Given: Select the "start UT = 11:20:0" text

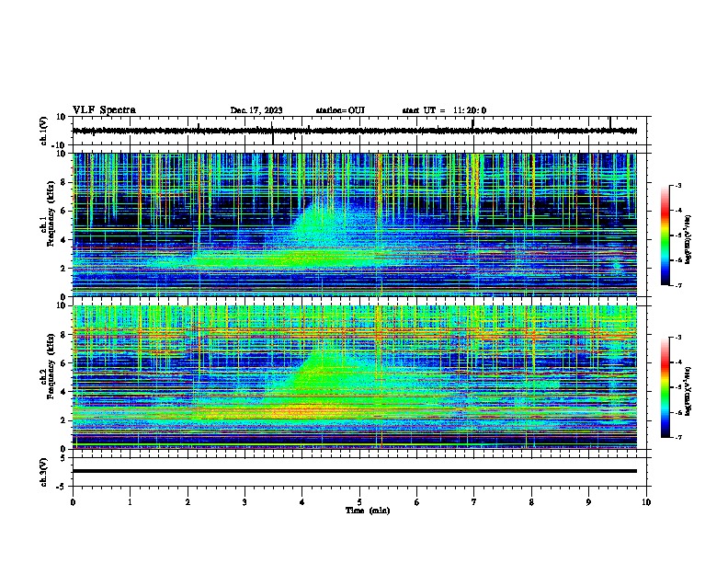Looking at the screenshot, I should coord(444,110).
